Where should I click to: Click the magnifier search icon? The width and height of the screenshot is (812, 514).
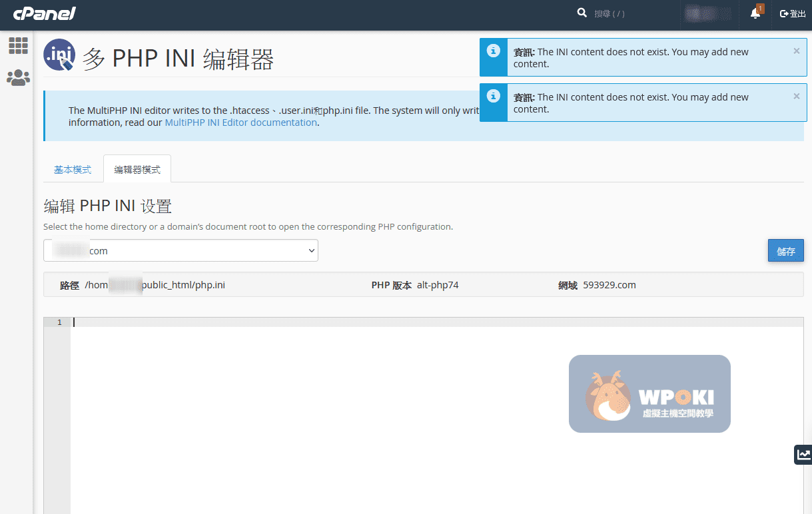pyautogui.click(x=582, y=13)
